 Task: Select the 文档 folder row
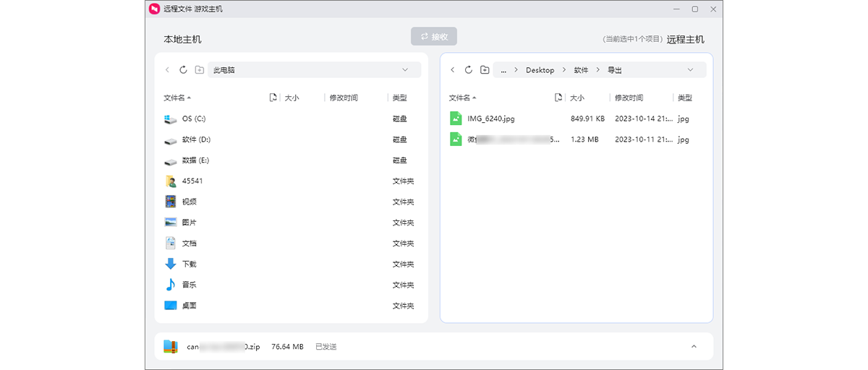click(x=291, y=244)
